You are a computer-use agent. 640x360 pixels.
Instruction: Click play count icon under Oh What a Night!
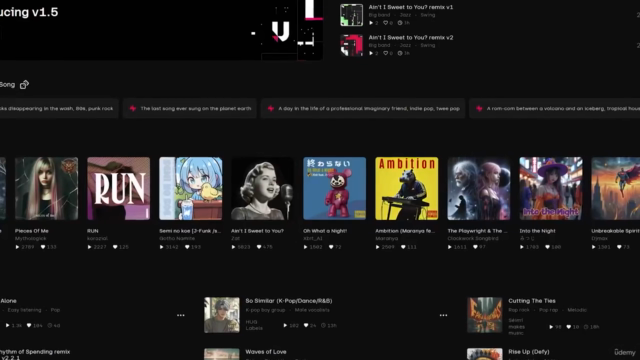click(306, 247)
